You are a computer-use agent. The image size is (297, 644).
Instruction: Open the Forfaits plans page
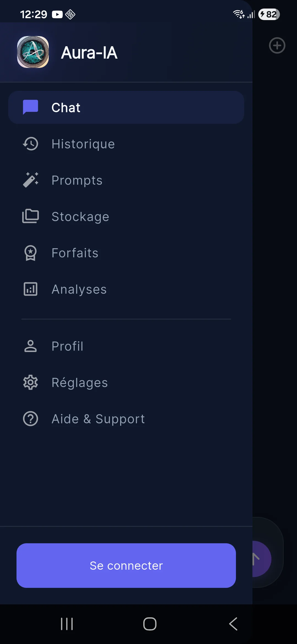click(x=75, y=253)
